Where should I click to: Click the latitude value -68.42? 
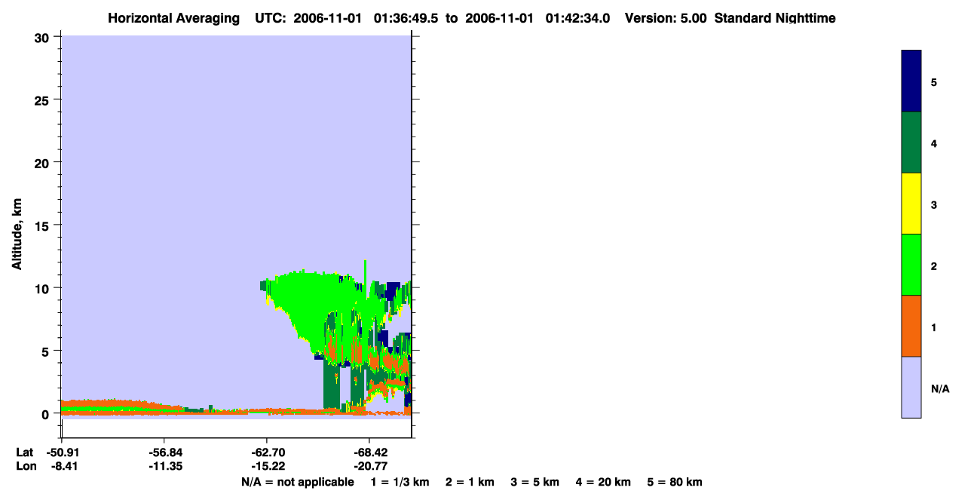369,453
